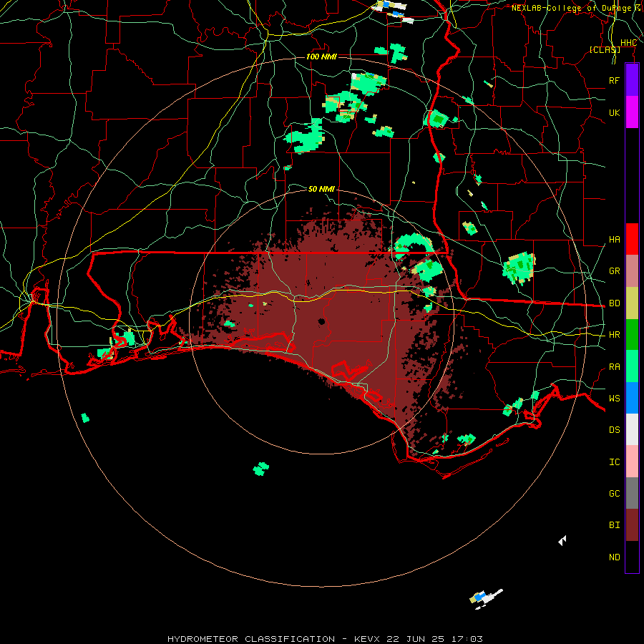Pick the yellow BD legend swatch
Screen dimensions: 644x644
tap(632, 303)
